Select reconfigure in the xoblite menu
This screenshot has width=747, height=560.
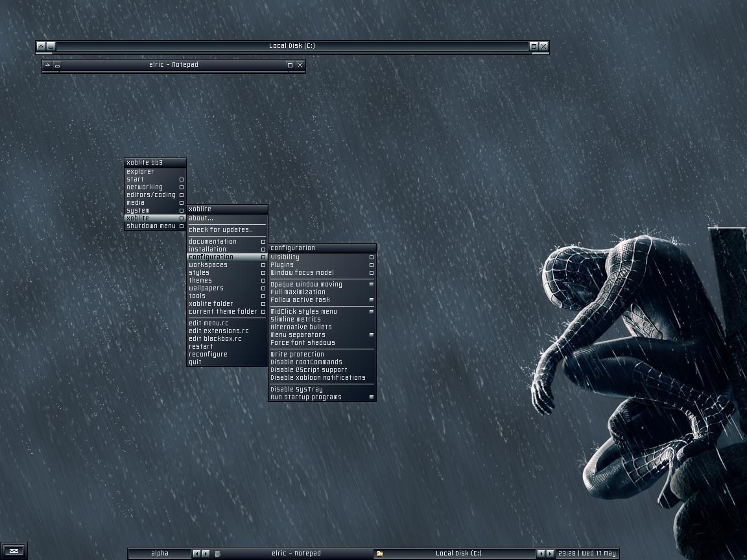click(x=227, y=355)
